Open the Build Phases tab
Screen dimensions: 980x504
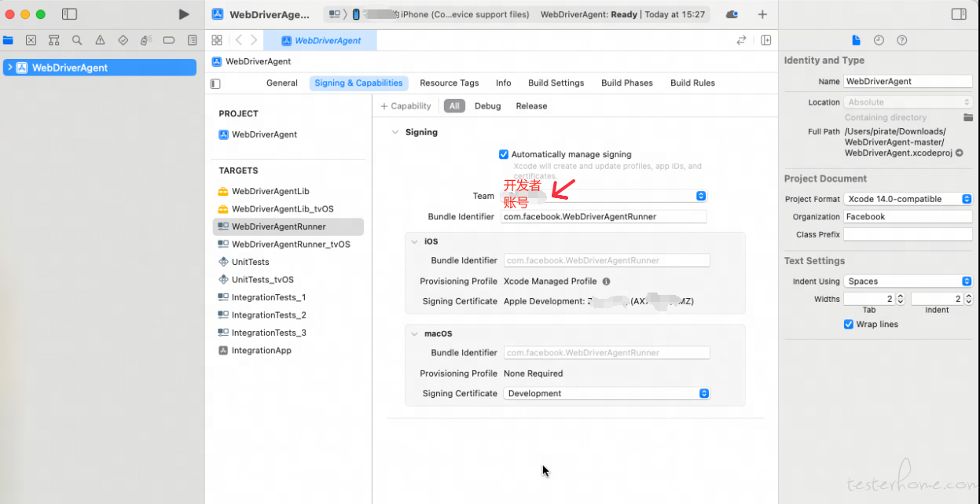click(x=627, y=83)
